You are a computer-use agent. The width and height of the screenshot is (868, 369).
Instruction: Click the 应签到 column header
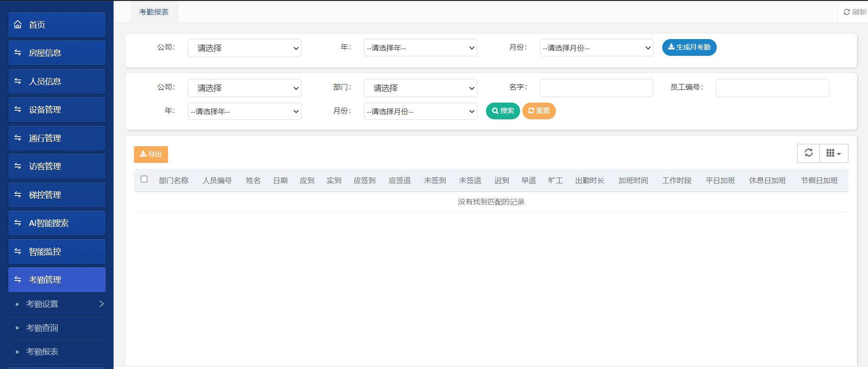click(x=364, y=181)
